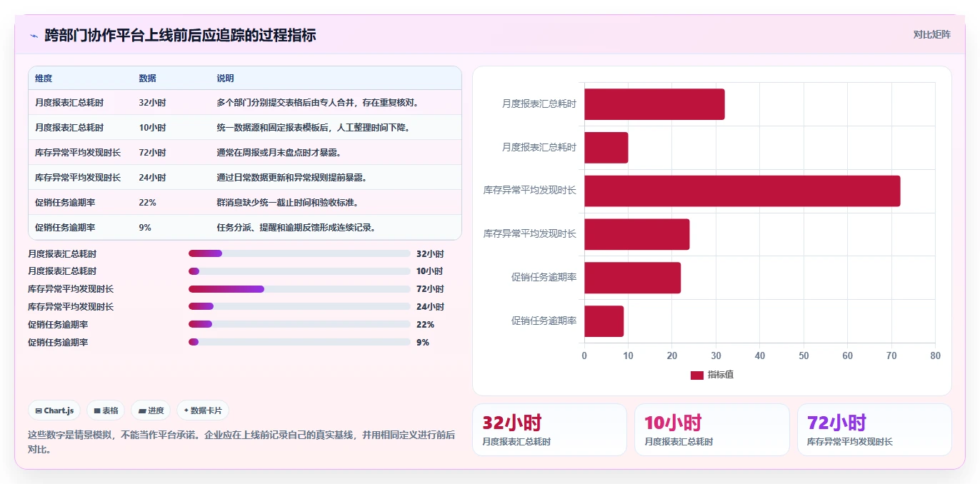This screenshot has width=980, height=484.
Task: Click the chart bar reaching 22
Action: pos(632,278)
